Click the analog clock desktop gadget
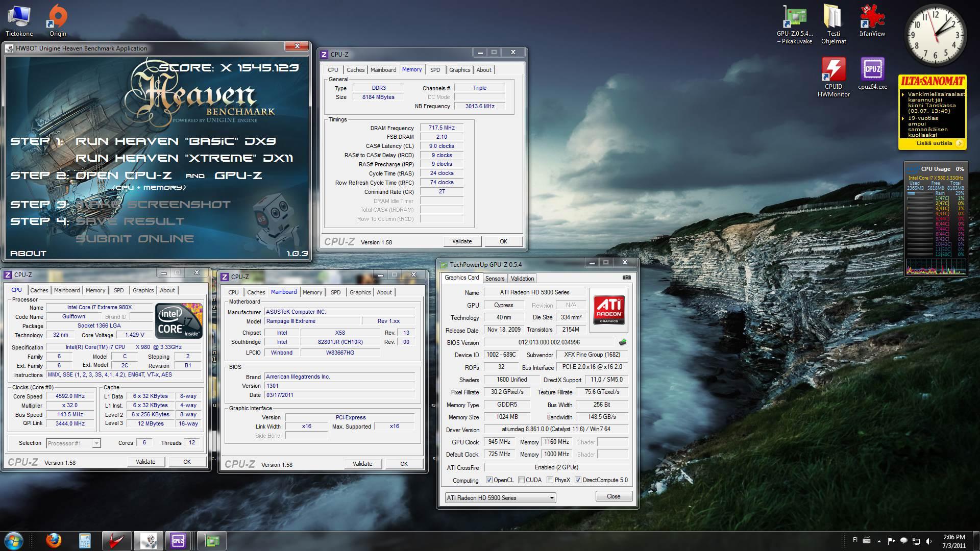The image size is (980, 551). coord(935,36)
